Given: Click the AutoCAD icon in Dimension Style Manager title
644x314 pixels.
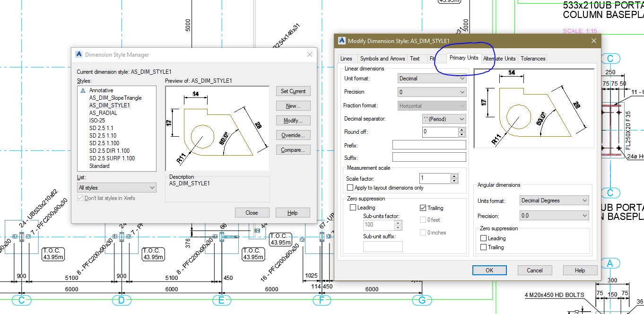Looking at the screenshot, I should point(79,54).
